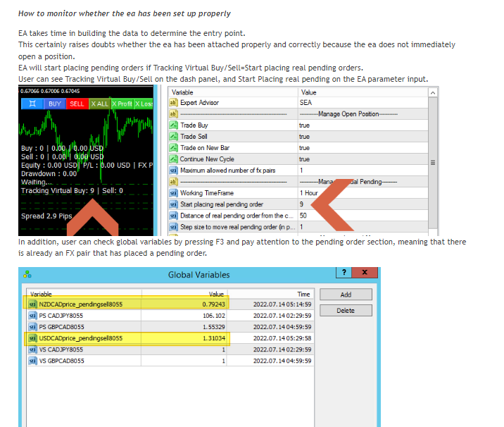
Task: Click the Add button in Global Variables
Action: point(346,295)
